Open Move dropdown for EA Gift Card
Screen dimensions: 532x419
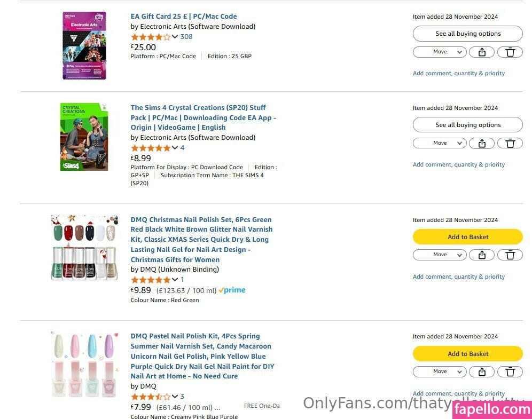[440, 52]
